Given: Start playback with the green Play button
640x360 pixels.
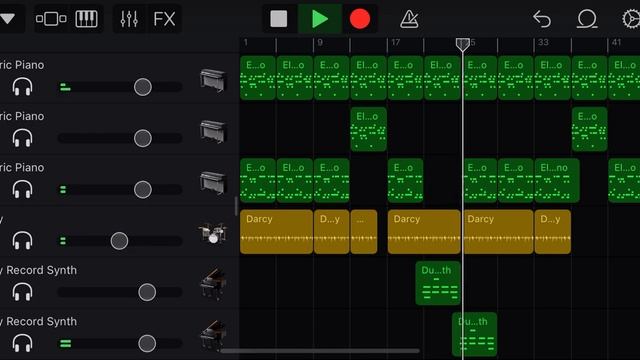Looking at the screenshot, I should click(x=320, y=19).
